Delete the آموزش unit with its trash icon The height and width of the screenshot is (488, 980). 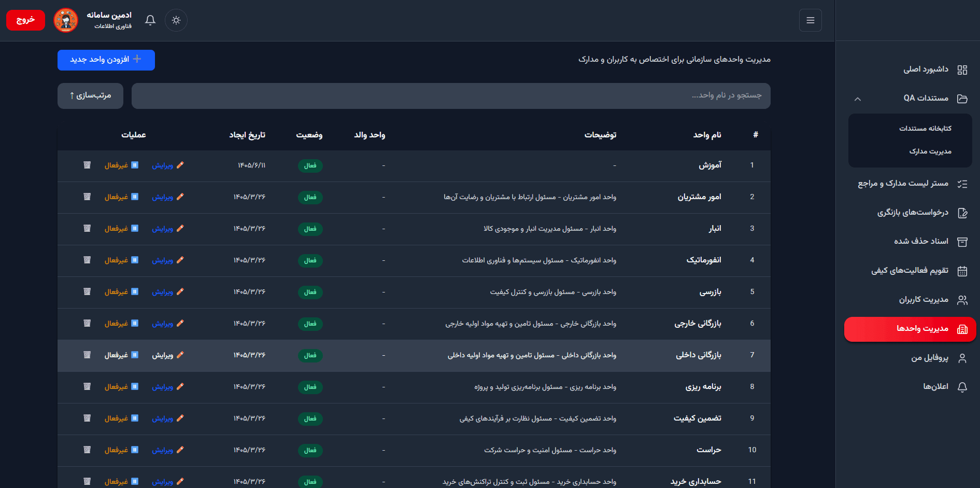click(87, 165)
